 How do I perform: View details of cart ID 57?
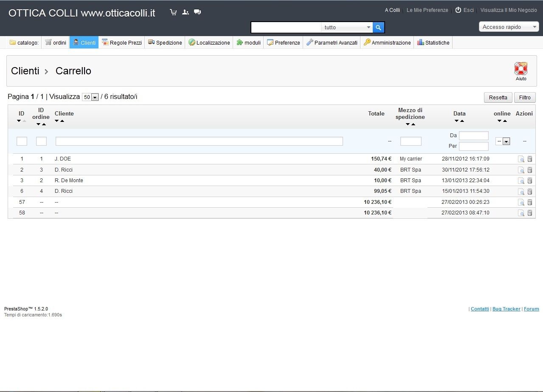tap(521, 202)
